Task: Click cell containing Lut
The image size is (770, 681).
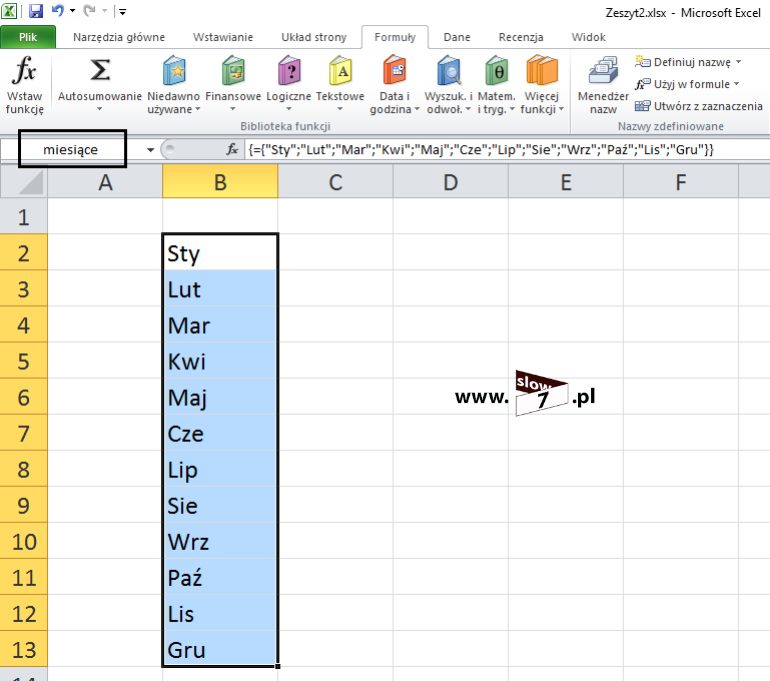Action: pos(220,289)
